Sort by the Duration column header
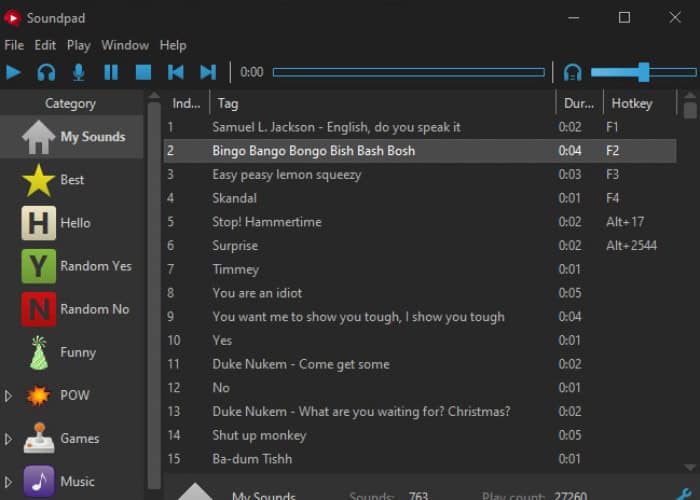The height and width of the screenshot is (500, 700). [x=579, y=104]
